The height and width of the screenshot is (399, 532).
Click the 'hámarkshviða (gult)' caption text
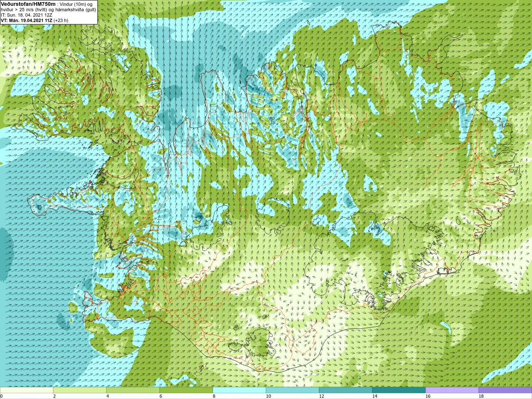click(75, 9)
